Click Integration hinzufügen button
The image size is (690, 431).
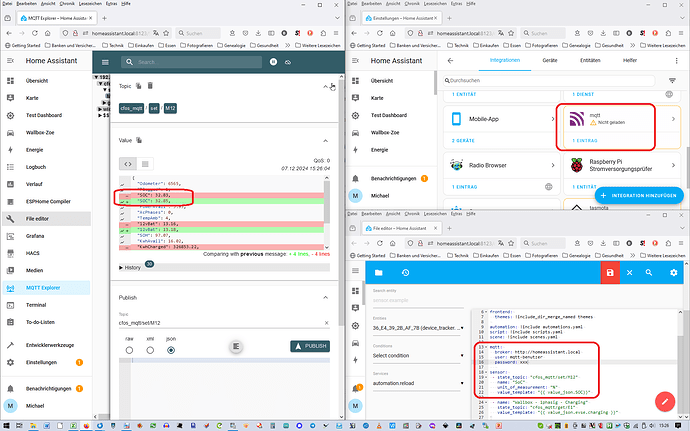coord(639,195)
